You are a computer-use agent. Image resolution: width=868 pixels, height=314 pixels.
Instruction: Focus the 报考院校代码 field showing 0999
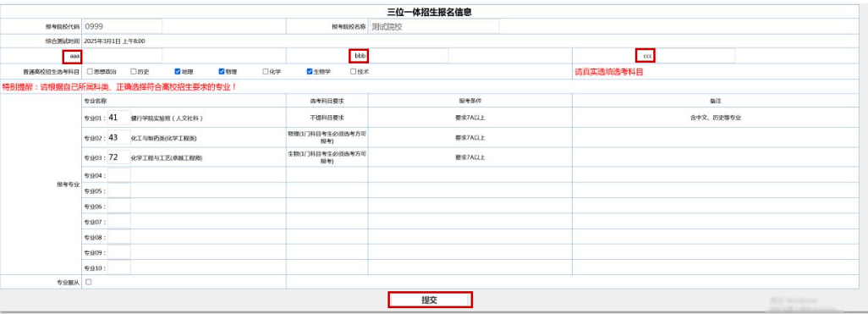[123, 26]
